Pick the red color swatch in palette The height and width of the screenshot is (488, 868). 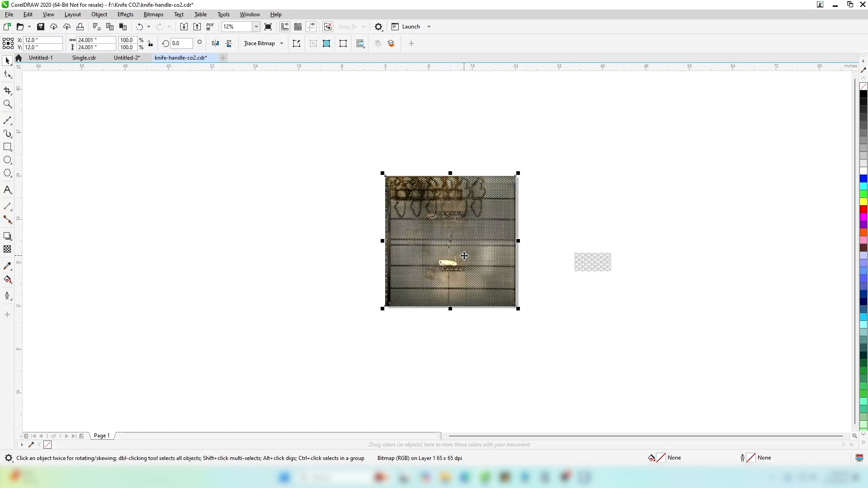[863, 209]
